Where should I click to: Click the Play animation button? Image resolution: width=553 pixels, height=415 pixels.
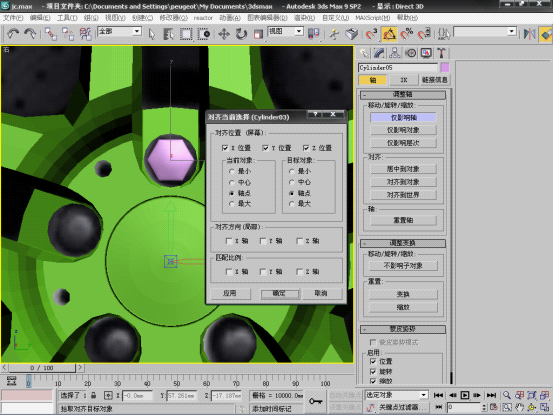pyautogui.click(x=465, y=395)
